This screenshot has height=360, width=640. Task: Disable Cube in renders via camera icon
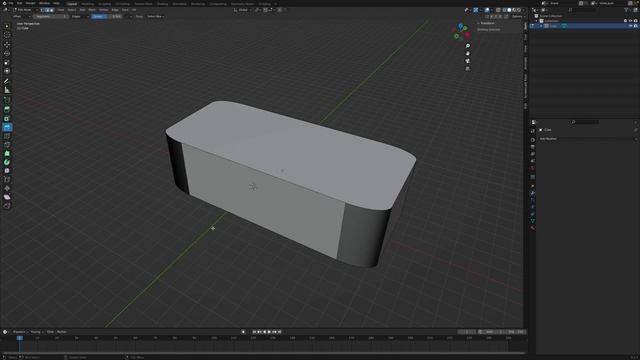tap(636, 26)
